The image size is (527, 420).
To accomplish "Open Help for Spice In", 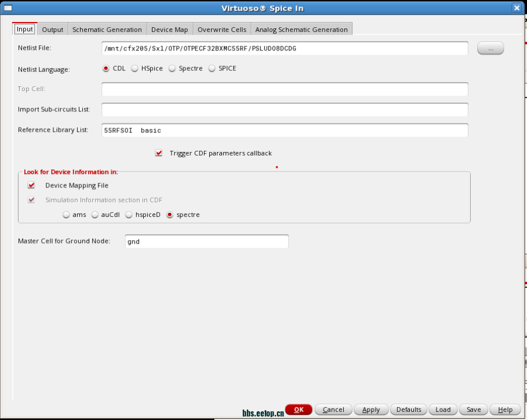I will pyautogui.click(x=505, y=410).
